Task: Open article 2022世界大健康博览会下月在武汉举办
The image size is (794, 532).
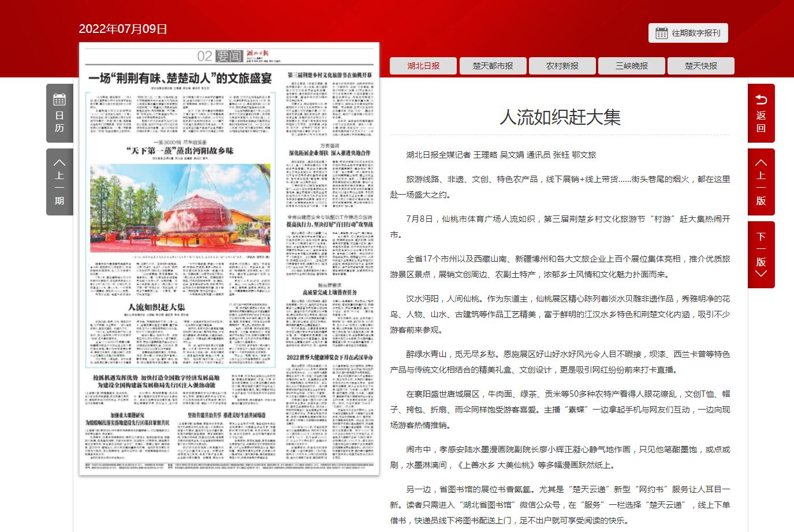Action: tap(330, 358)
